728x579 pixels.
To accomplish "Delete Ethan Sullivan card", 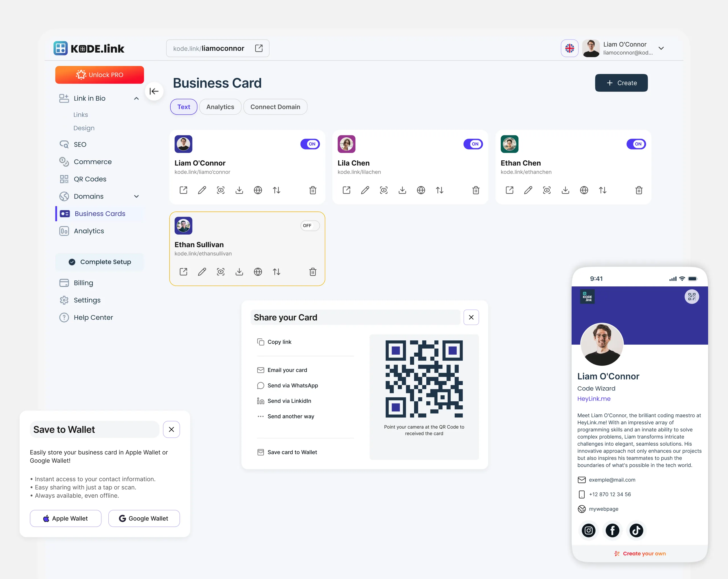I will tap(313, 272).
